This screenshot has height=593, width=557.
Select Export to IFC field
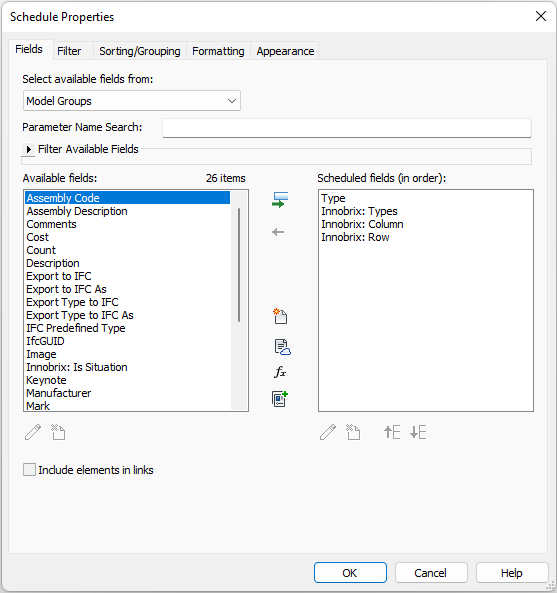coord(127,276)
